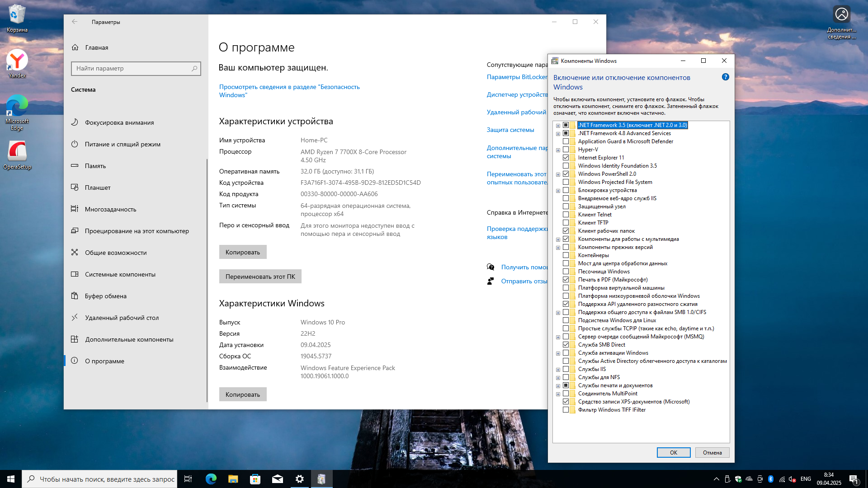This screenshot has height=488, width=868.
Task: Click the Переименовать этот ПК button
Action: coord(260,277)
